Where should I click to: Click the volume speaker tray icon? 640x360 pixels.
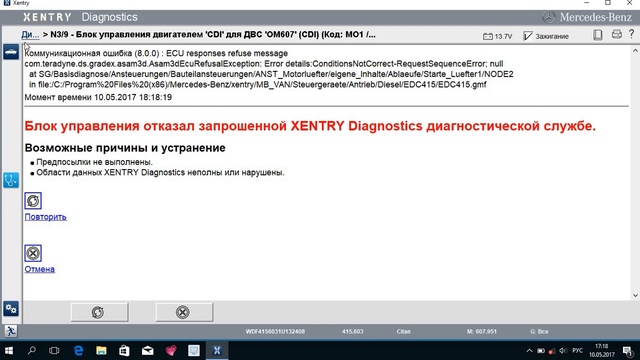(563, 351)
